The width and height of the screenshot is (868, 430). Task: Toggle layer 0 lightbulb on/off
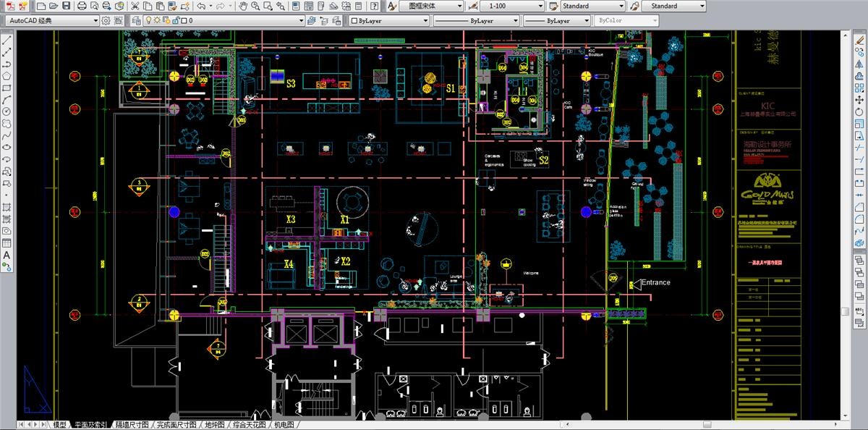click(x=148, y=21)
